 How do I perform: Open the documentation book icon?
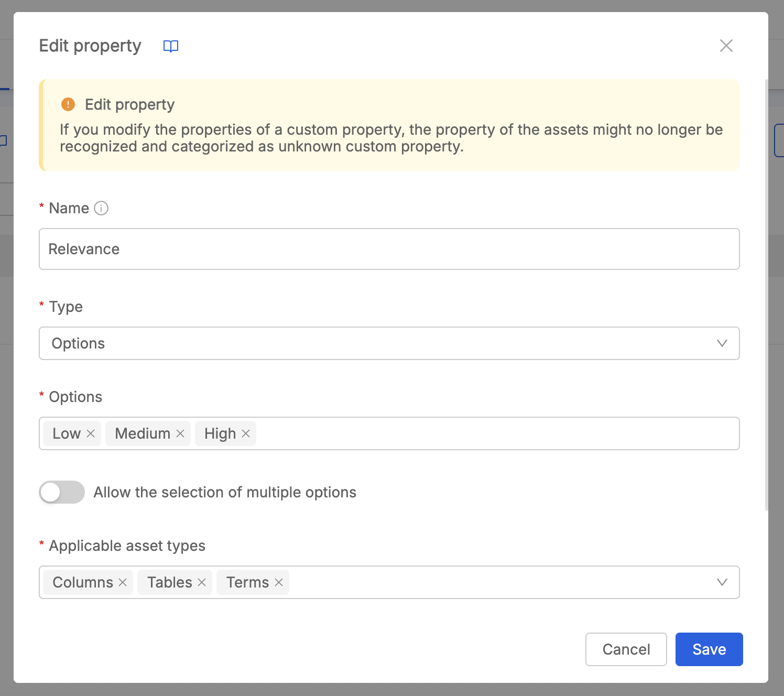[x=171, y=46]
